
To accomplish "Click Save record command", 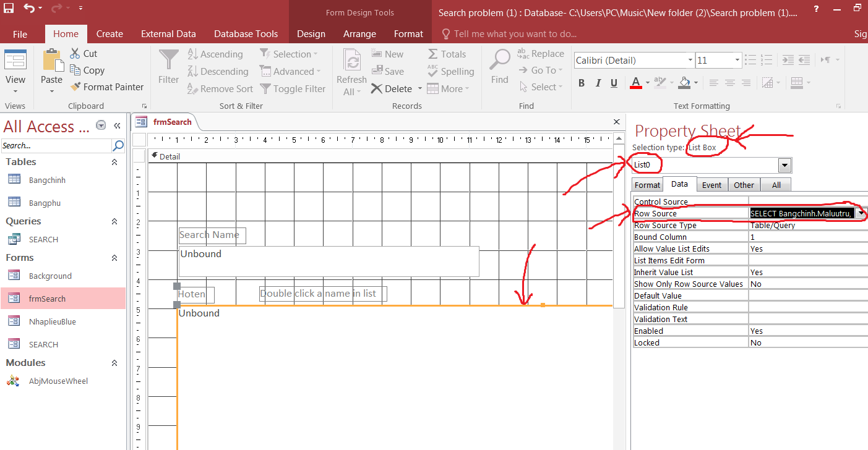I will tap(387, 72).
